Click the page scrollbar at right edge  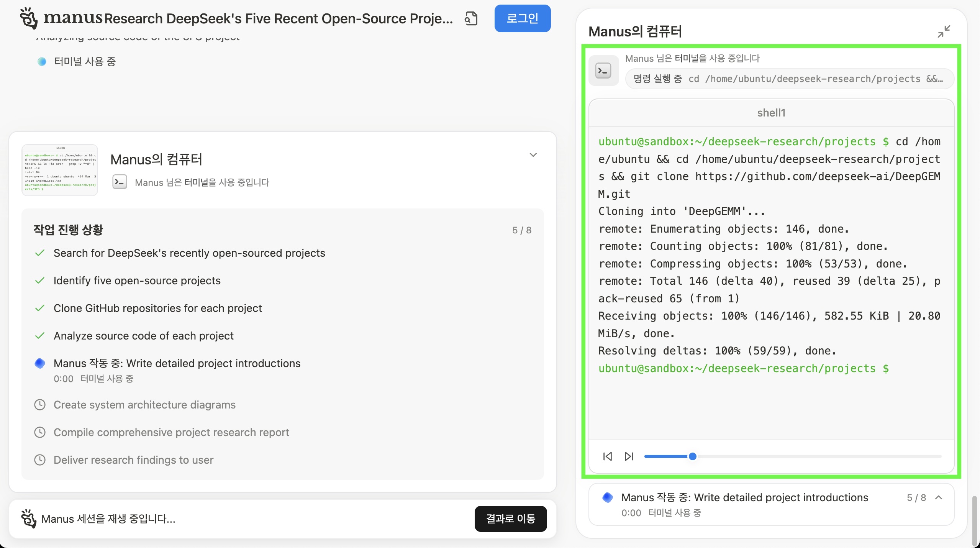pyautogui.click(x=975, y=520)
